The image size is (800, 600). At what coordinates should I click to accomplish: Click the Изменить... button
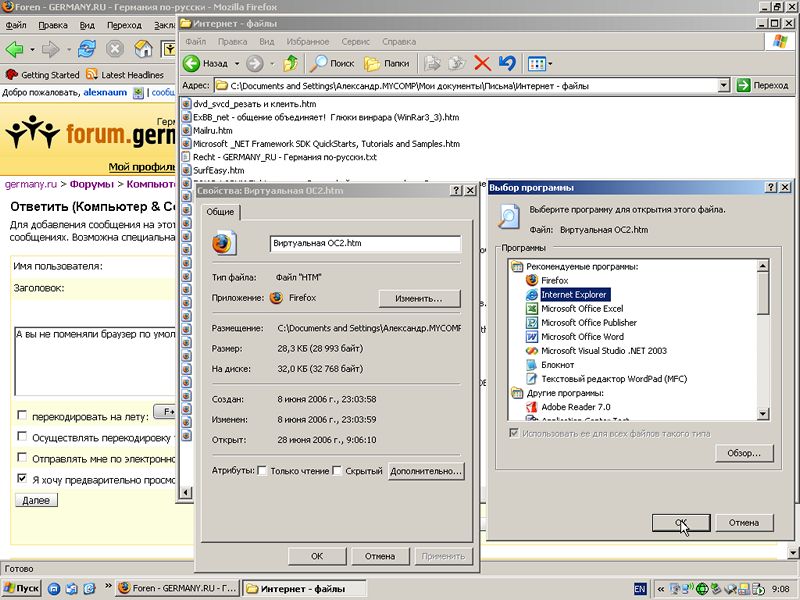tap(419, 298)
